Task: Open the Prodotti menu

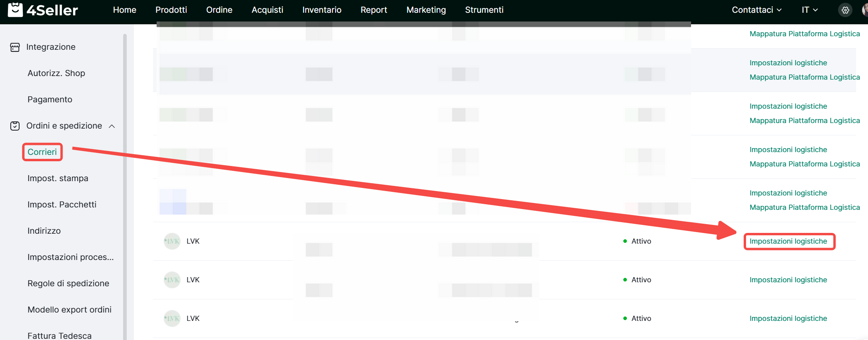Action: click(x=171, y=10)
